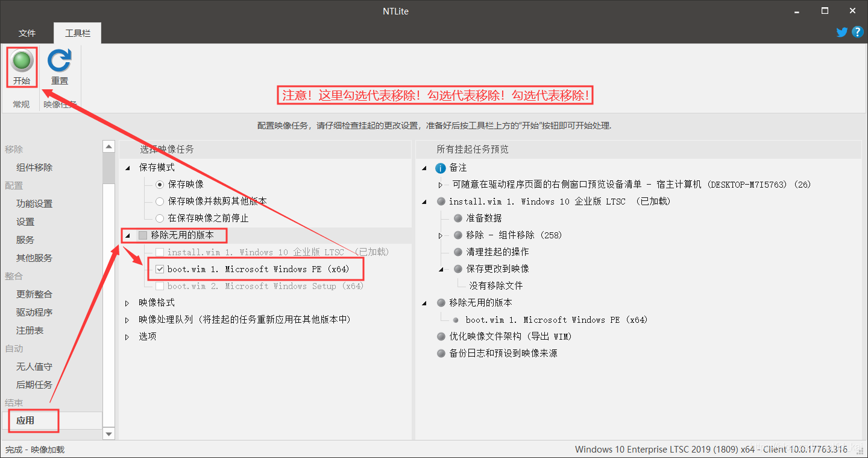
Task: Select 没有移除文件 row in preview
Action: pyautogui.click(x=496, y=286)
